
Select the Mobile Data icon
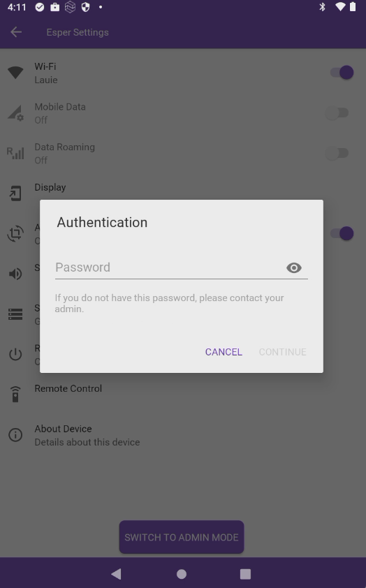click(15, 113)
